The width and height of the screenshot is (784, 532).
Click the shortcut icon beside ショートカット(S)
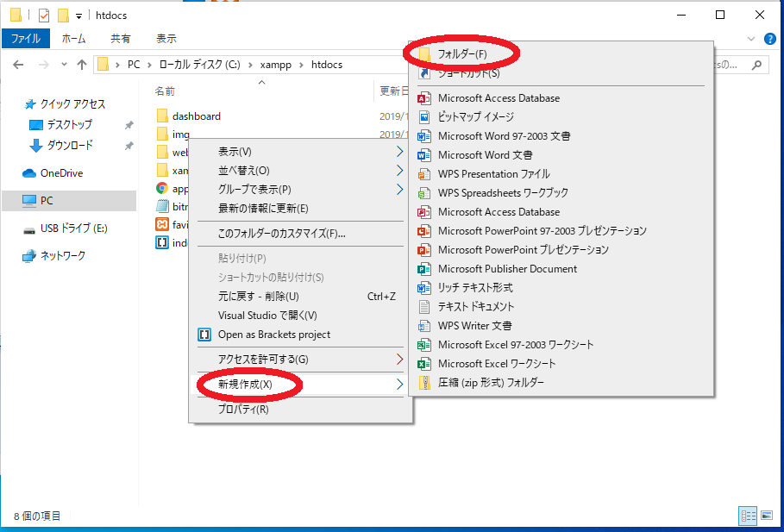tap(424, 73)
